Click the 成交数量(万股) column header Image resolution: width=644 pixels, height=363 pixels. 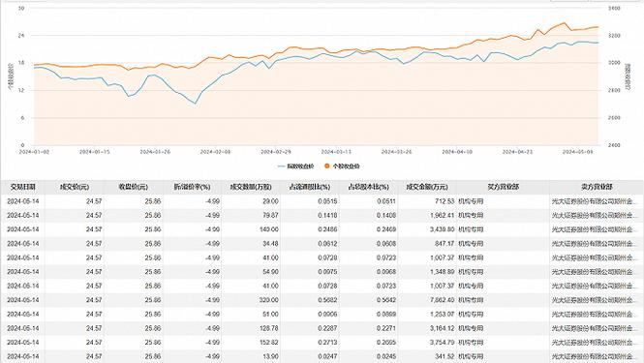(251, 187)
